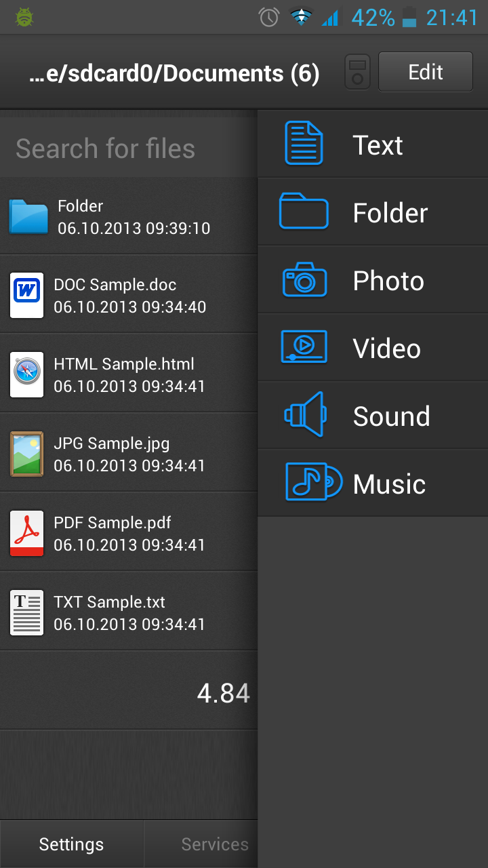The image size is (488, 868).
Task: Open the Settings tab
Action: (x=70, y=844)
